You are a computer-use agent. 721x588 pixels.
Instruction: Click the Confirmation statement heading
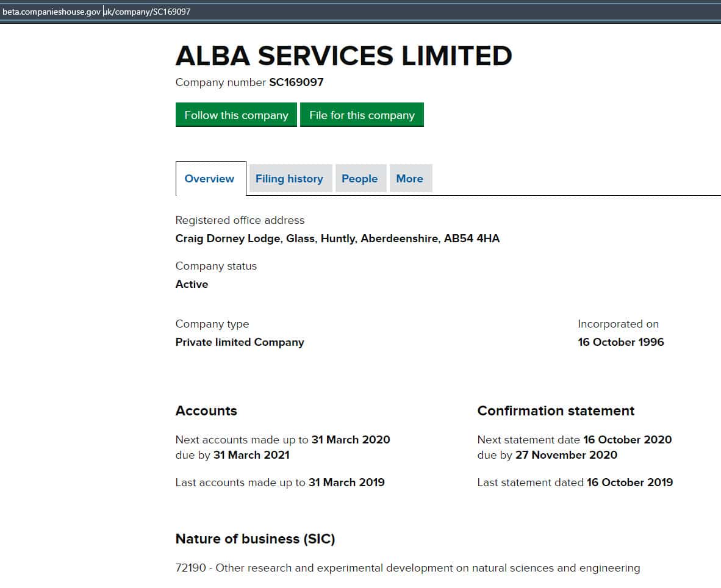[x=556, y=411]
